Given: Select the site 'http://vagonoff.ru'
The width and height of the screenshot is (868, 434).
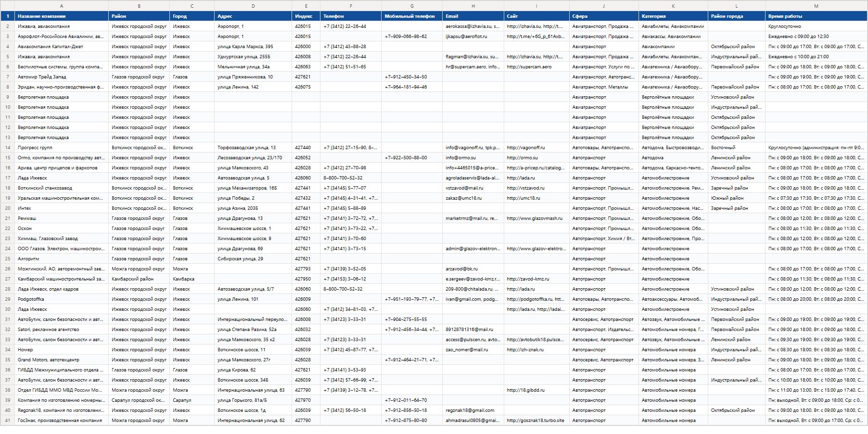Looking at the screenshot, I should [536, 148].
